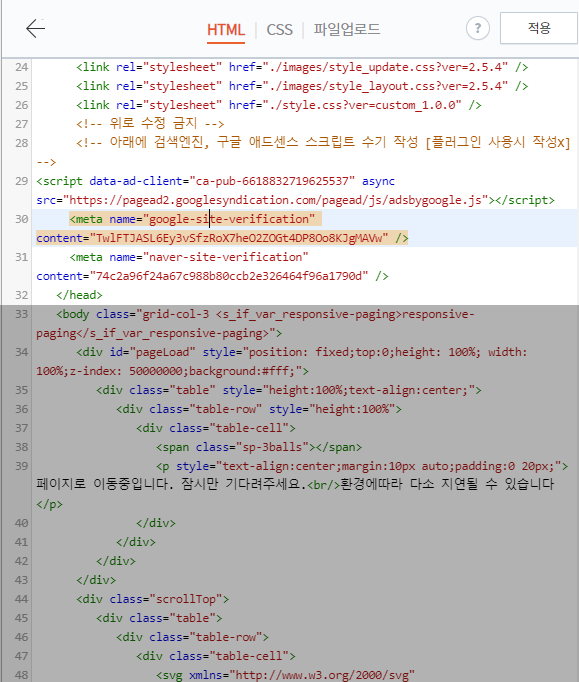Place cursor on style.css?ver=custom_1.0.0 href
This screenshot has width=579, height=682.
361,105
